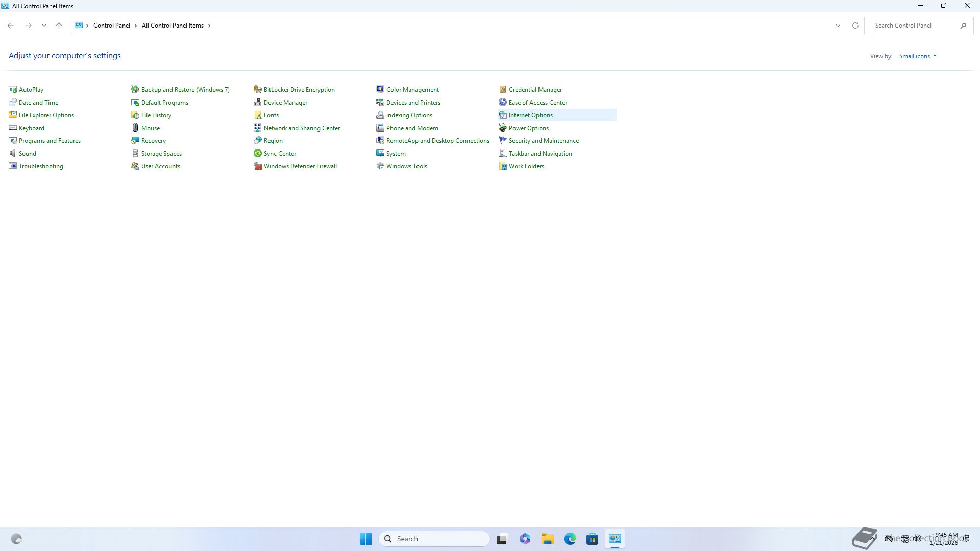Click the Search Control Panel field
The image size is (980, 551).
pyautogui.click(x=914, y=26)
